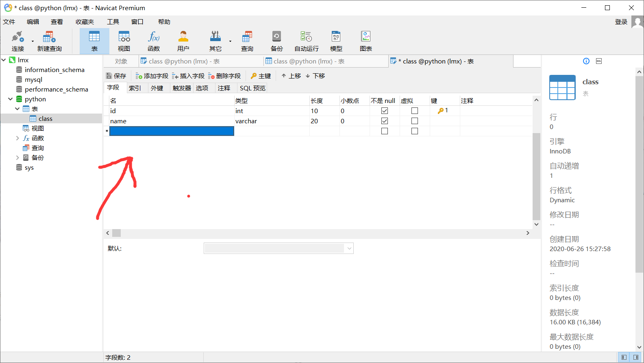644x363 pixels.
Task: Expand the 函数 functions node
Action: 17,138
